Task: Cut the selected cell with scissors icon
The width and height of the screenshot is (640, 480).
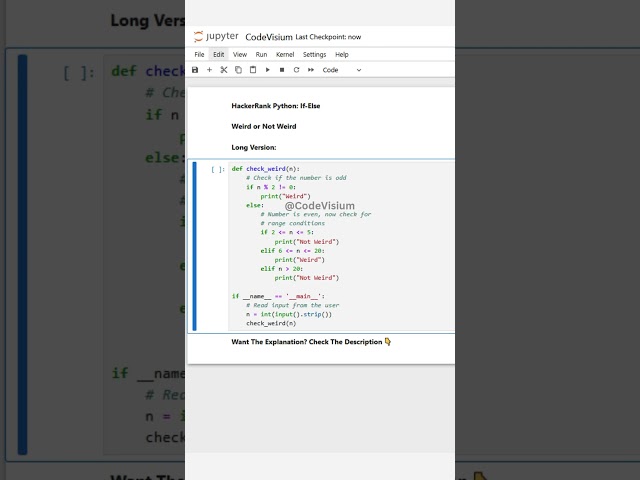Action: [x=224, y=70]
